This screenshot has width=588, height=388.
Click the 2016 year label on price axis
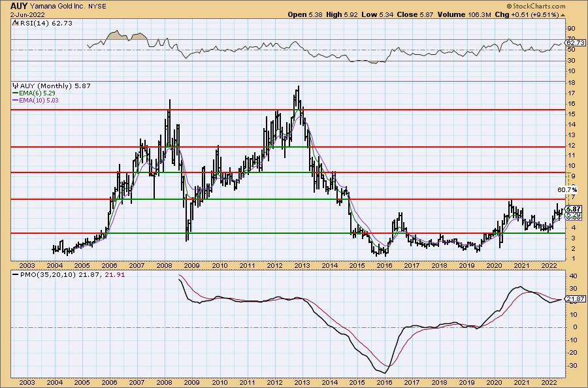[x=384, y=265]
